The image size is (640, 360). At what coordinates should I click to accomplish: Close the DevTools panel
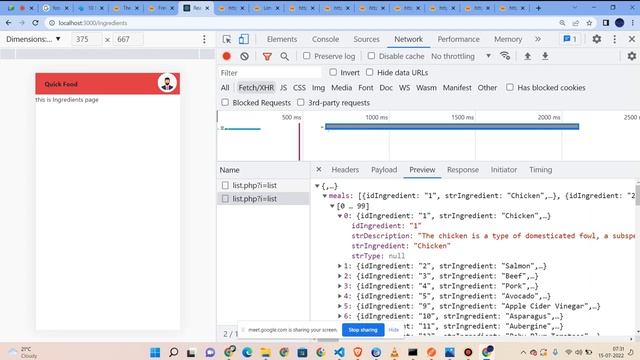tap(632, 39)
